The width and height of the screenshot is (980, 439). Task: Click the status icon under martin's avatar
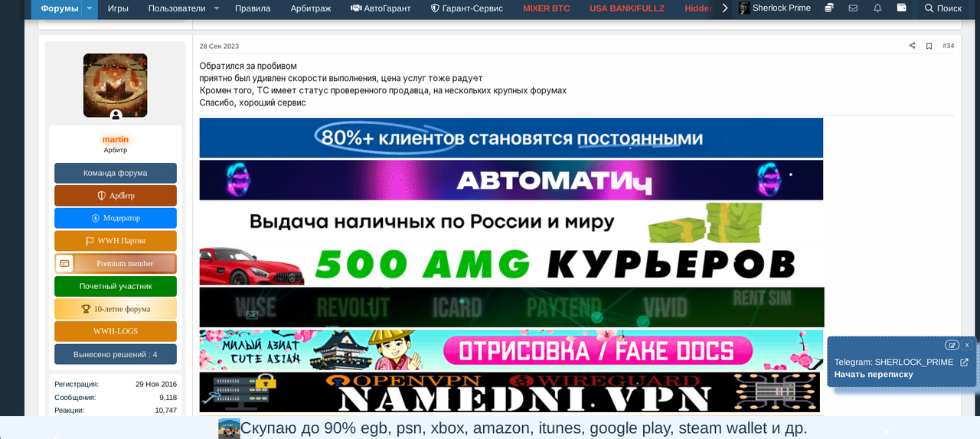point(116,115)
